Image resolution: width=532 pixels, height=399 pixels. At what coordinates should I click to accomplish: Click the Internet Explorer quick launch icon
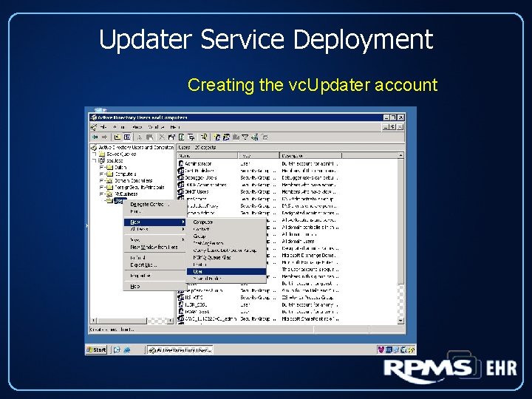pyautogui.click(x=127, y=349)
